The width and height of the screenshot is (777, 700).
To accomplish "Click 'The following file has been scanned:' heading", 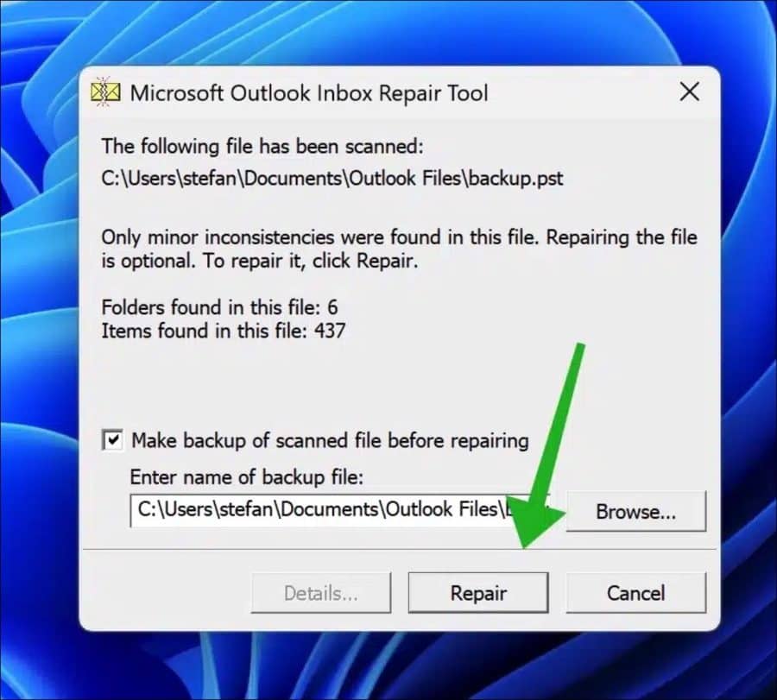I will [262, 147].
